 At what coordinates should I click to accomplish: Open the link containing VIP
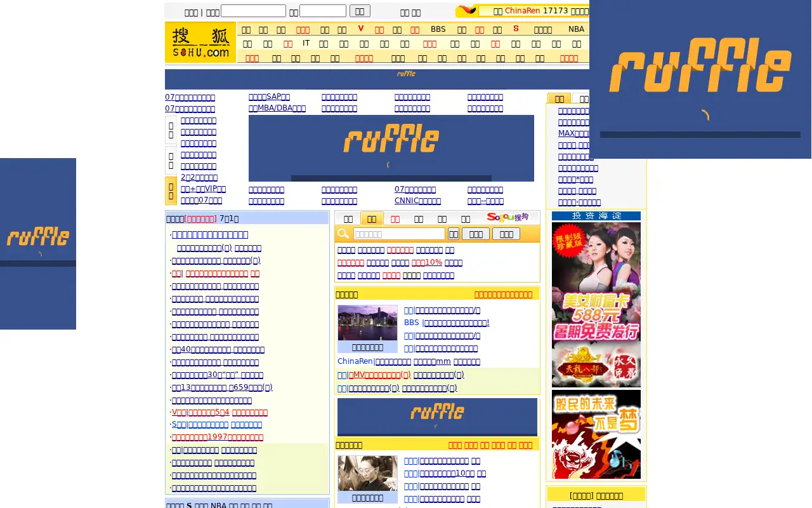pos(203,189)
